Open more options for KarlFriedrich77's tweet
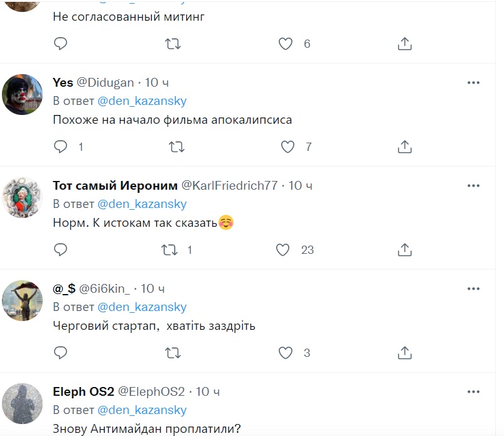Screen dimensions: 504x436 click(473, 185)
